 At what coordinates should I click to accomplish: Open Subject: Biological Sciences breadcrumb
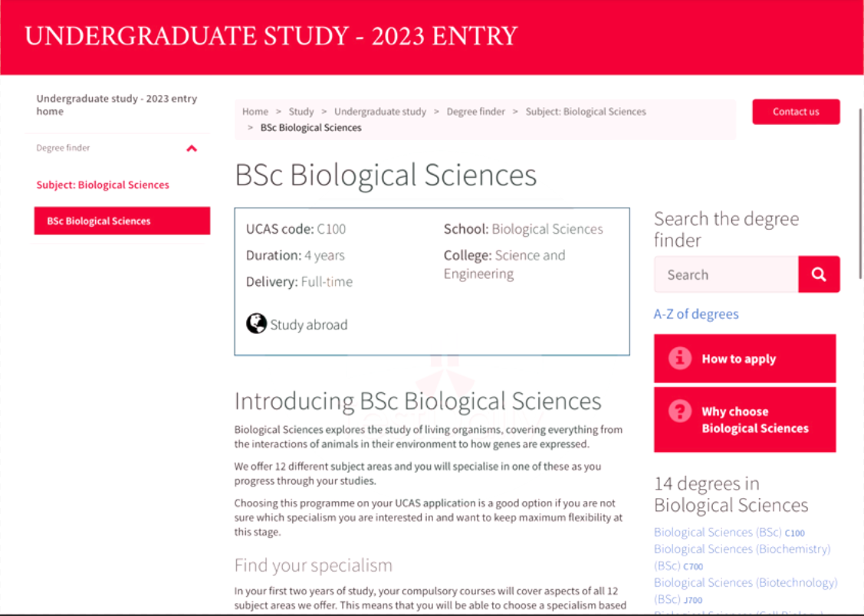pos(586,112)
